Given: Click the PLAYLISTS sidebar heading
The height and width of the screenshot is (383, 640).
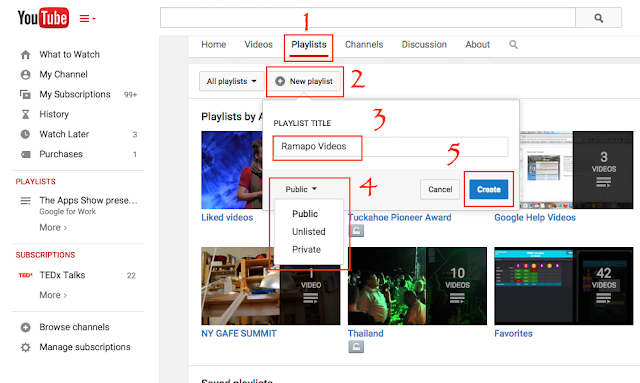Looking at the screenshot, I should point(36,182).
